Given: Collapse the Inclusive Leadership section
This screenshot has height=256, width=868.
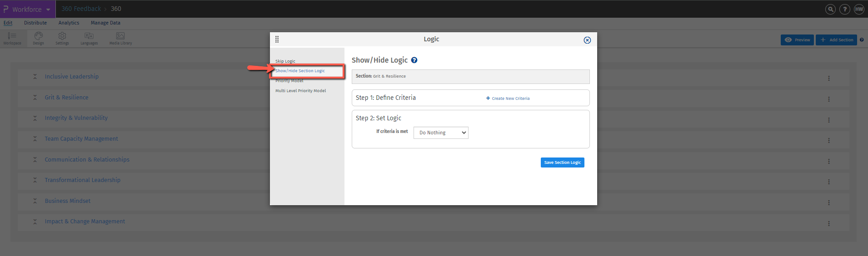Looking at the screenshot, I should point(35,77).
